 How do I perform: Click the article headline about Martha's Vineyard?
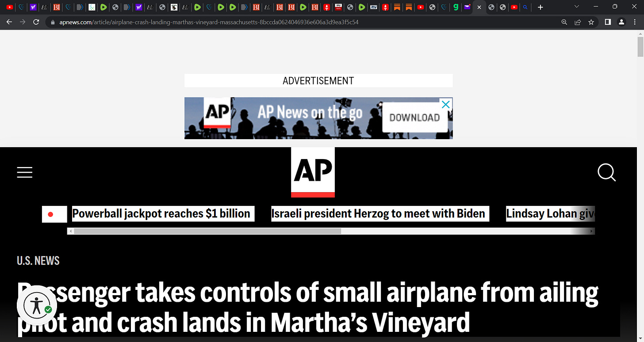(x=307, y=308)
